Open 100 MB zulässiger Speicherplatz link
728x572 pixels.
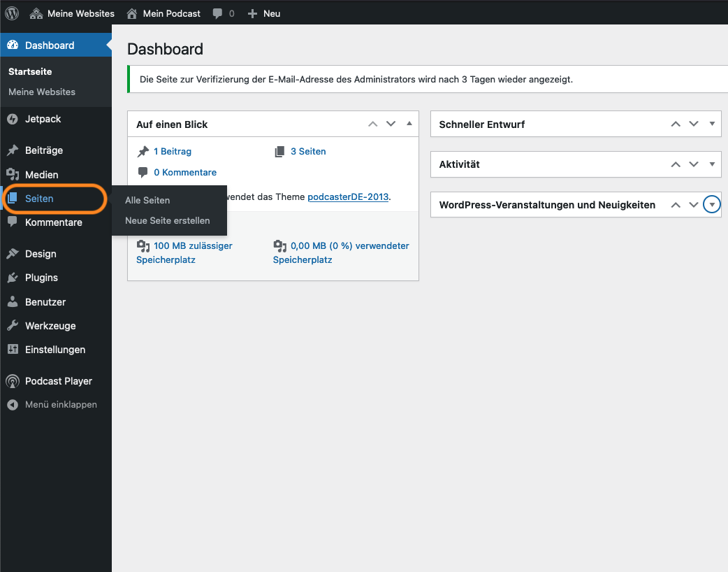tap(184, 252)
